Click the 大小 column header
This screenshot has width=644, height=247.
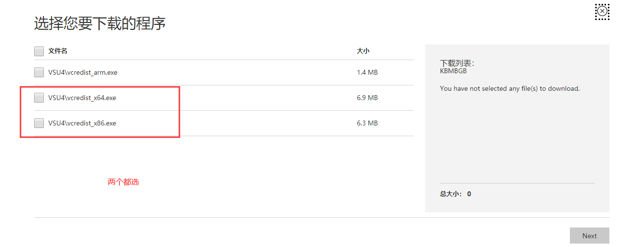pos(363,51)
